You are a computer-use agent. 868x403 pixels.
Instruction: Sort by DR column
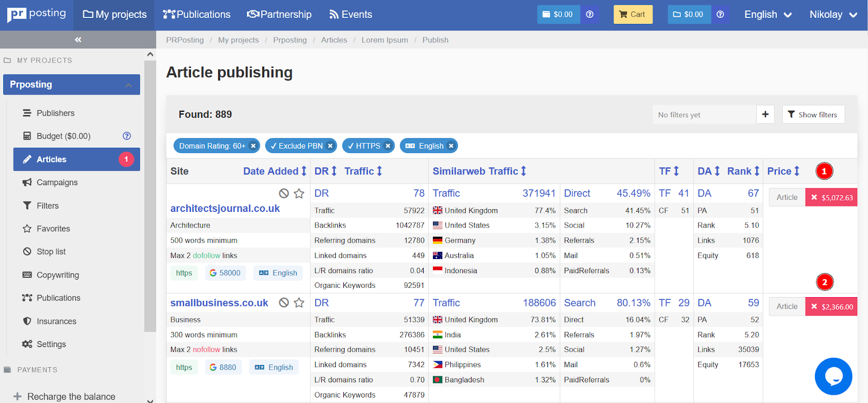[326, 171]
